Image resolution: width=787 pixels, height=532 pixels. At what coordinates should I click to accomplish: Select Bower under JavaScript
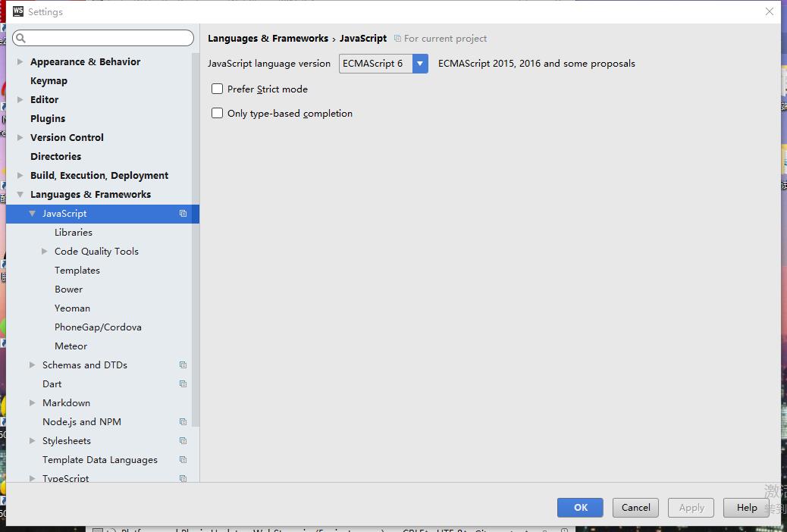point(69,289)
